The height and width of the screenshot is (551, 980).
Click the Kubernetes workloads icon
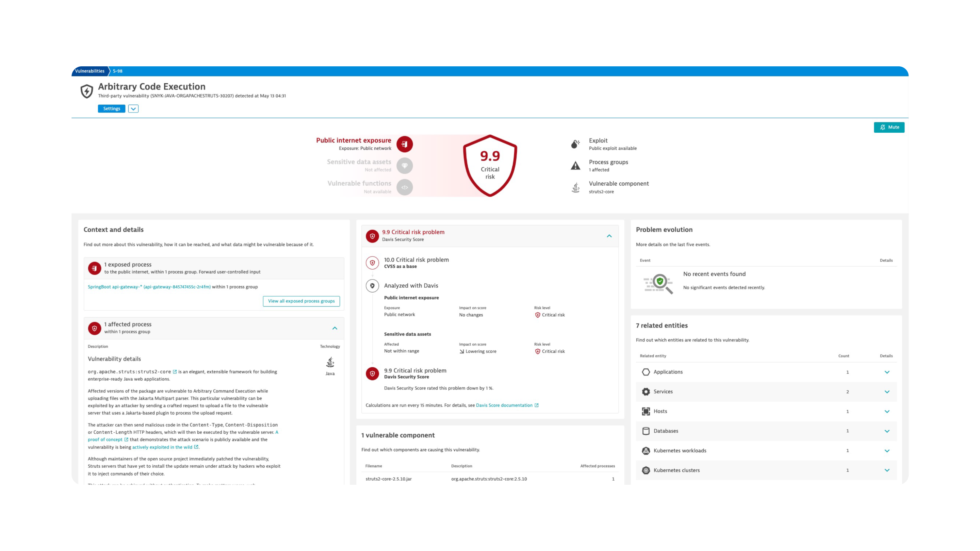pos(646,451)
